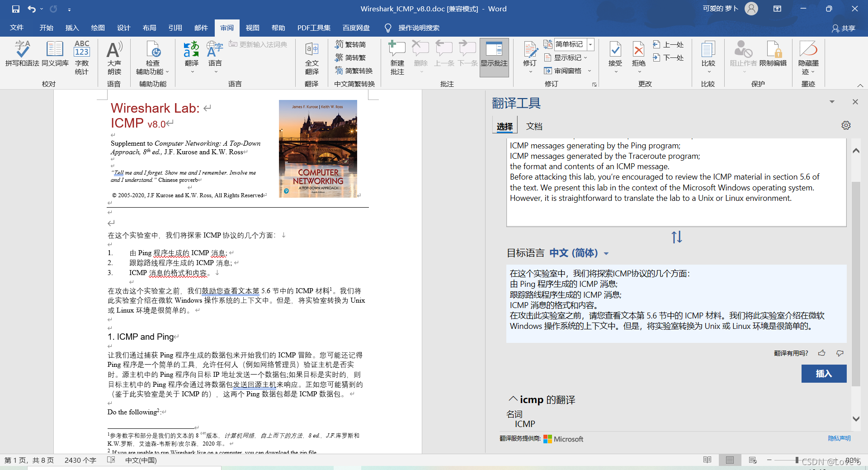Open 同义词库 thesaurus
Image resolution: width=868 pixels, height=470 pixels.
55,54
